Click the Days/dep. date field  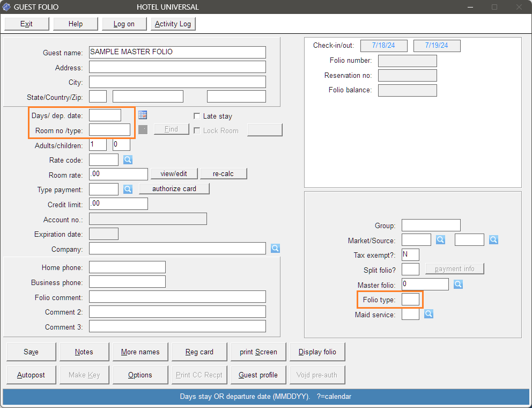pos(105,115)
